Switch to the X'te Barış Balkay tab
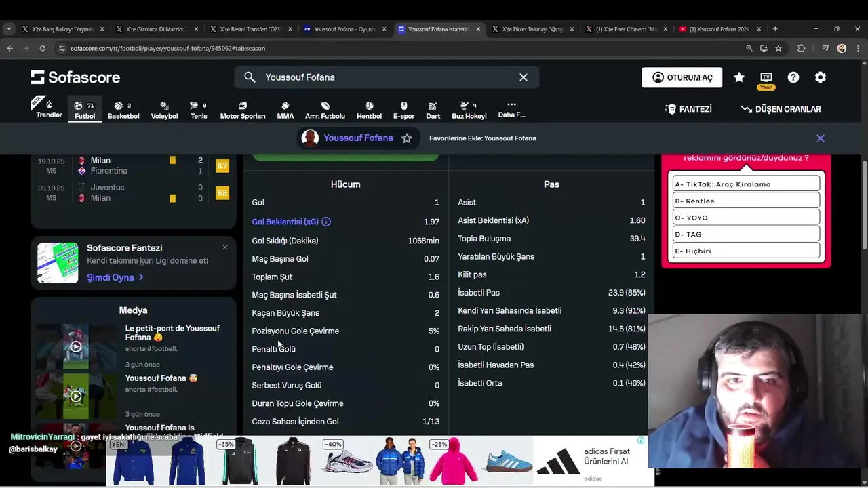 click(64, 29)
